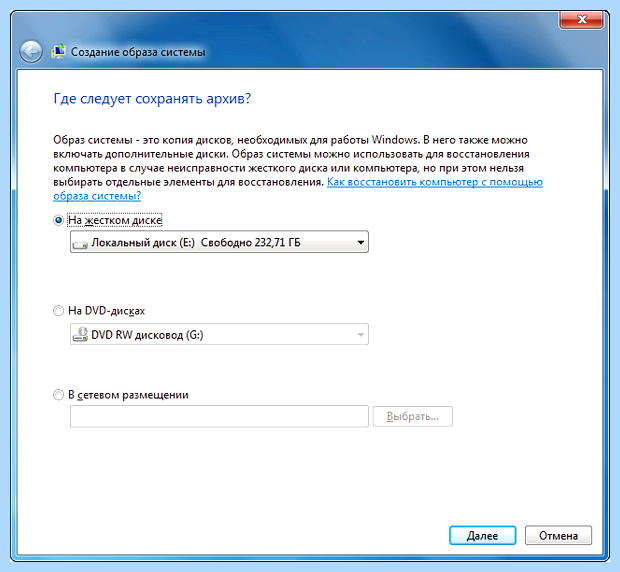
Task: Open the link about restoring from system image
Action: (435, 182)
